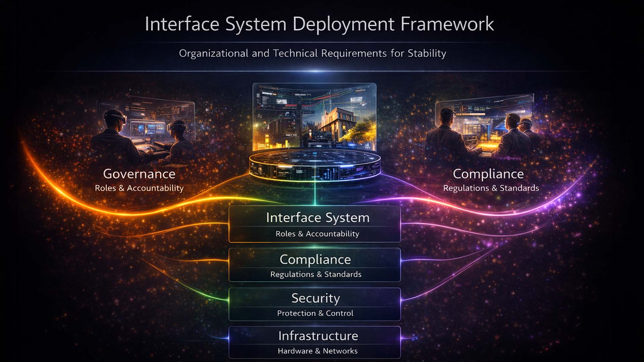The width and height of the screenshot is (644, 362).
Task: Switch to the Compliance section
Action: pyautogui.click(x=488, y=174)
